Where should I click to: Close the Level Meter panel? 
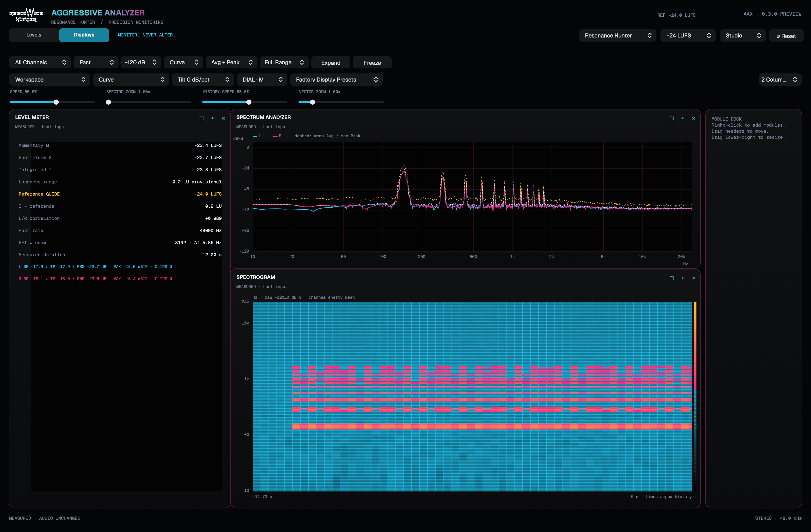[x=224, y=118]
